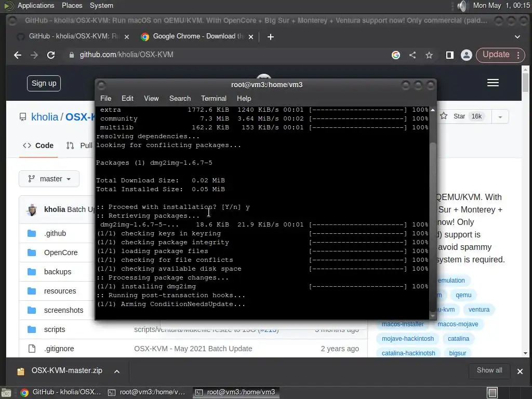Expand Star options dropdown
The height and width of the screenshot is (399, 532).
coord(500,117)
